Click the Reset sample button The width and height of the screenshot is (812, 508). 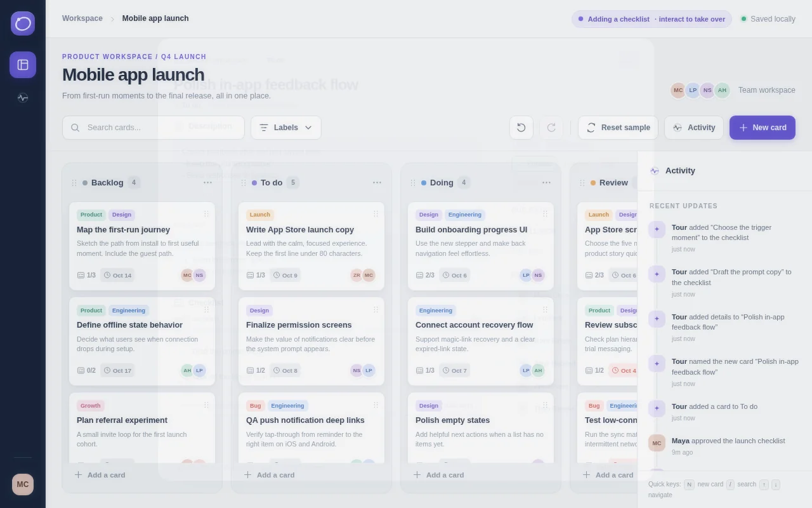[x=619, y=128]
